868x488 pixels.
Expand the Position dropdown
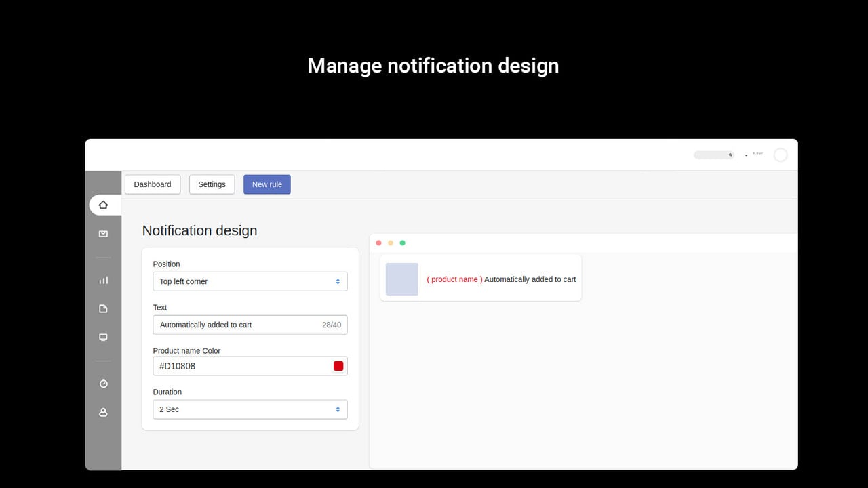pos(250,281)
